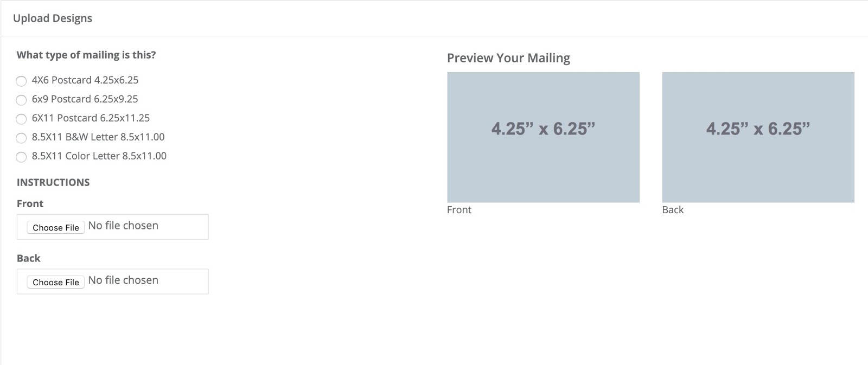
Task: Click the 'What type of mailing is this?' heading
Action: tap(86, 55)
